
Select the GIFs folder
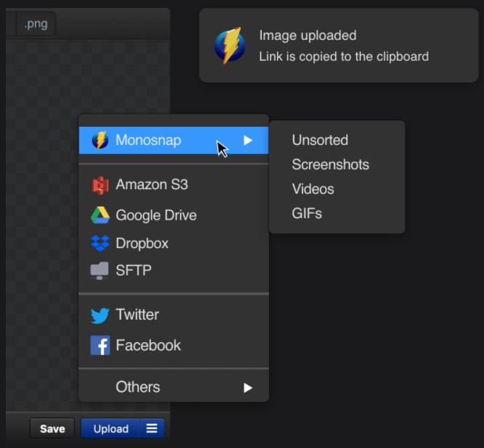(x=337, y=213)
